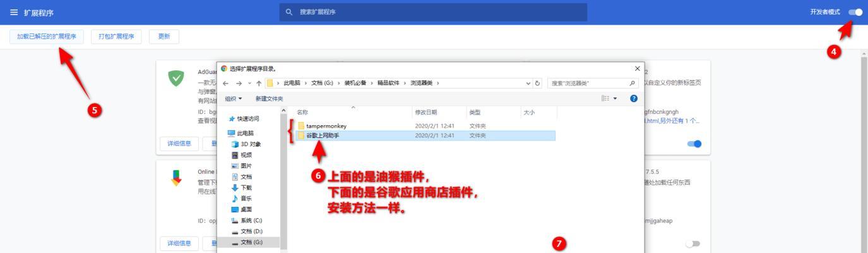
Task: Click 打包扩展程序 button
Action: pyautogui.click(x=116, y=37)
